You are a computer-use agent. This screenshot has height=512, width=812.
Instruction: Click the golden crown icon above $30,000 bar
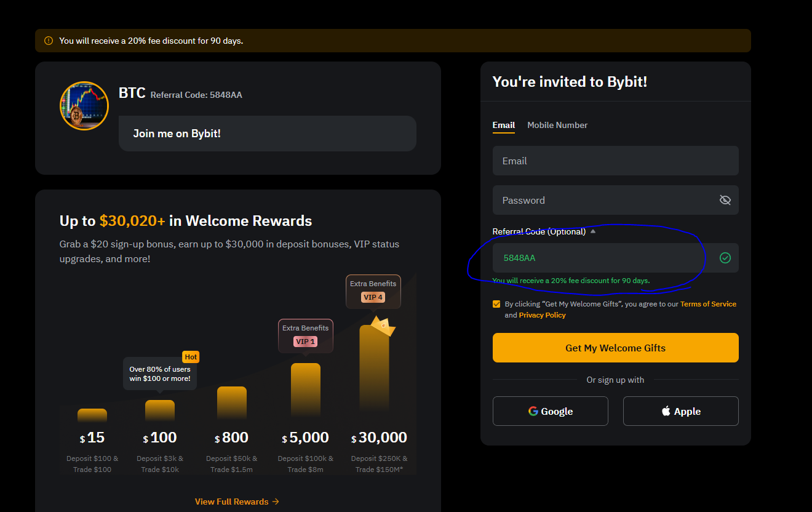[383, 327]
